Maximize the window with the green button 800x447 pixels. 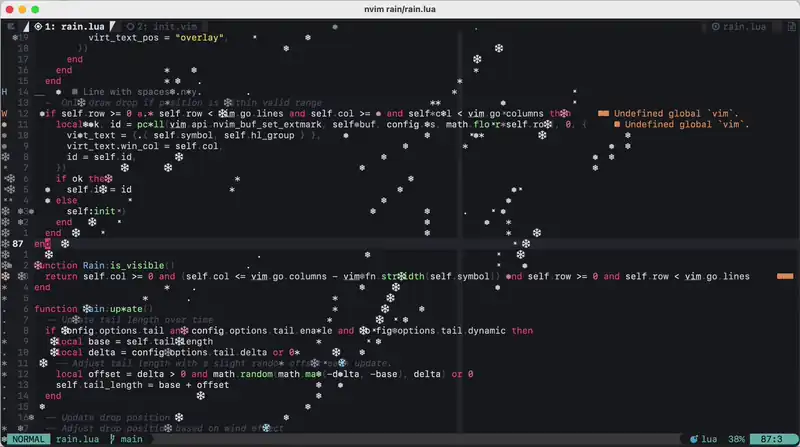35,9
